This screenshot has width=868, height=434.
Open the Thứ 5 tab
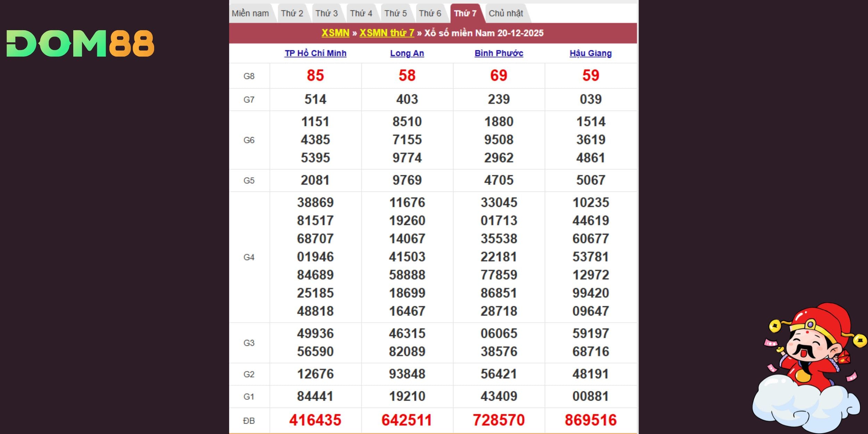pos(395,14)
